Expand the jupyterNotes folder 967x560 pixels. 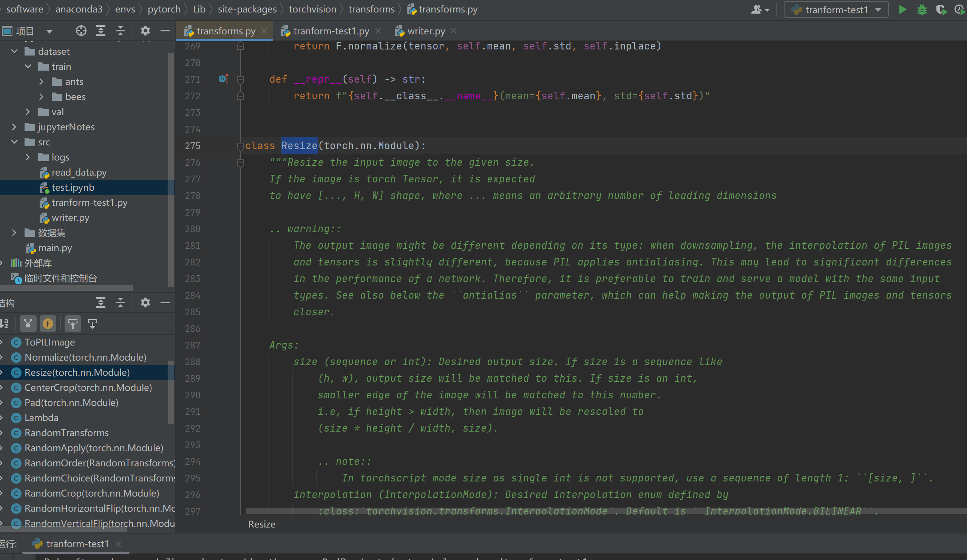tap(14, 127)
